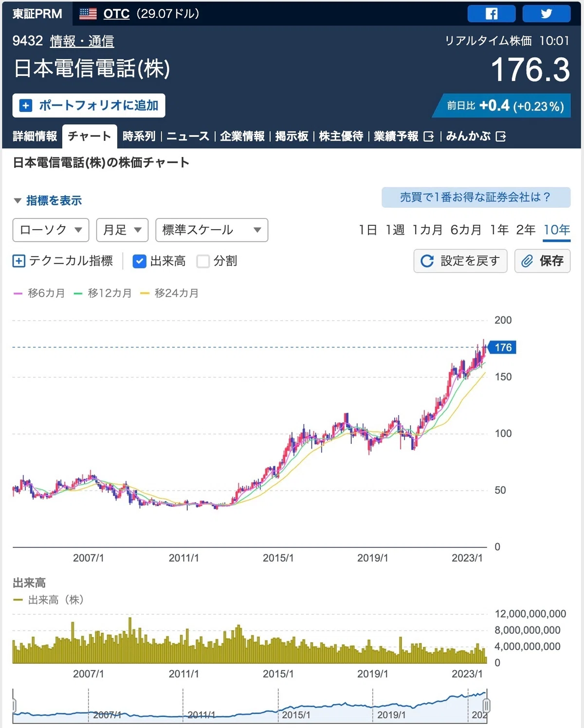Click 売買で1番お得な証券会社は？ banner

pyautogui.click(x=476, y=197)
